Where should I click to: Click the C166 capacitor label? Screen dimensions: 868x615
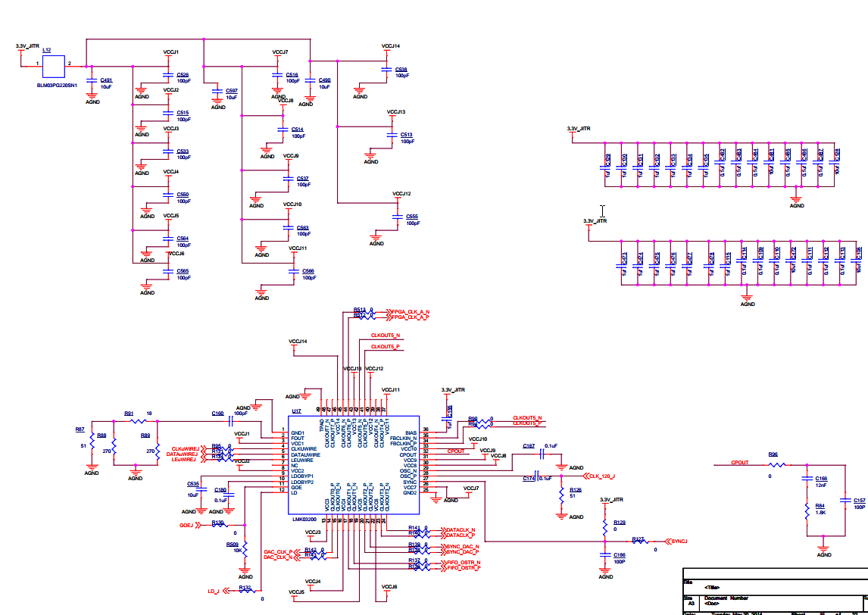pos(821,479)
